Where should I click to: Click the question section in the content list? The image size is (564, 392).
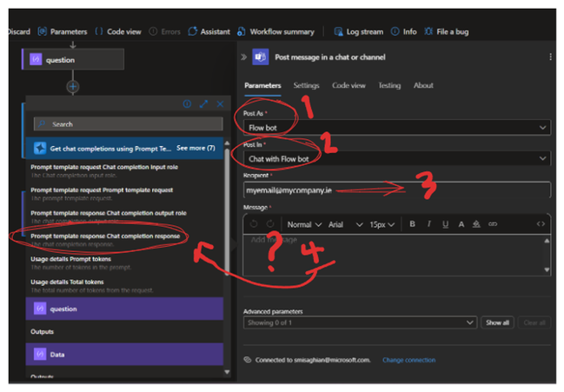(x=124, y=309)
